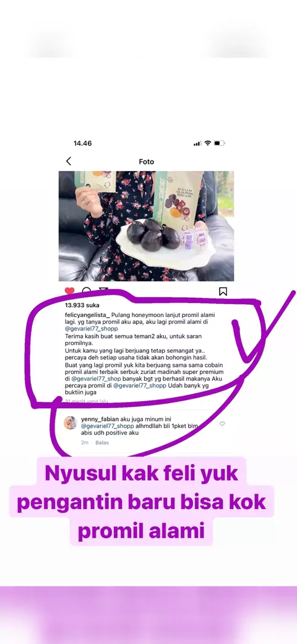Tap the Wi-Fi icon in status bar
297x644 pixels.
coord(207,143)
